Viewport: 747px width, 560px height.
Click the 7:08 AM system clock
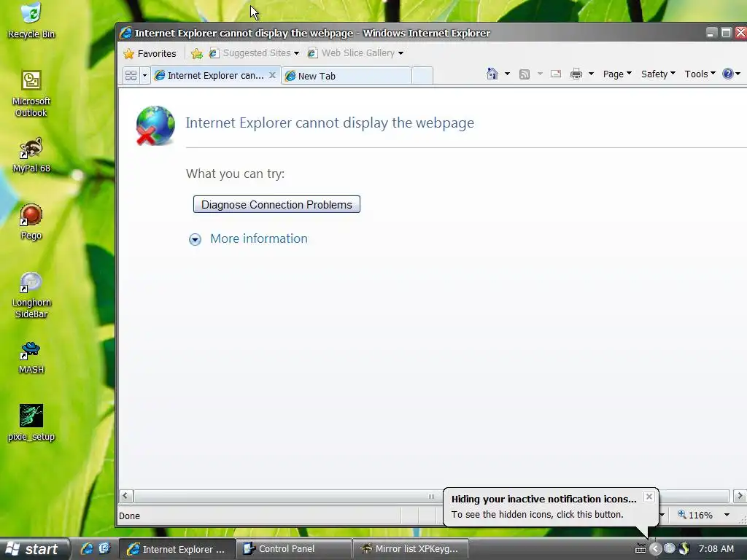coord(716,548)
